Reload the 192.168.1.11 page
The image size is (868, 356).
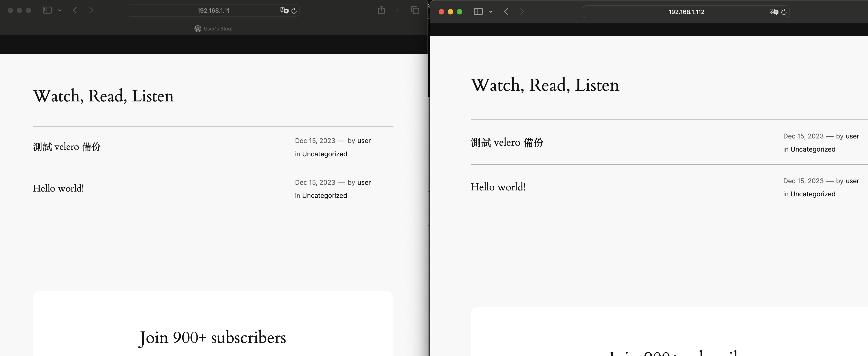click(294, 11)
